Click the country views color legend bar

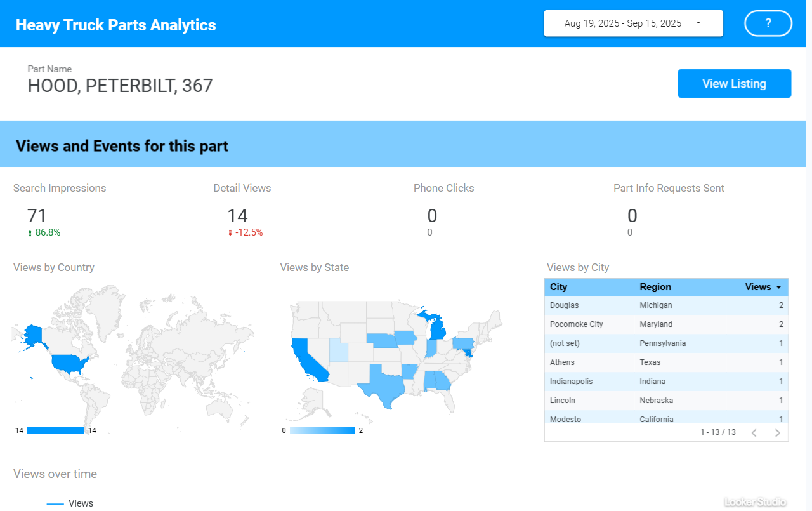click(x=55, y=430)
